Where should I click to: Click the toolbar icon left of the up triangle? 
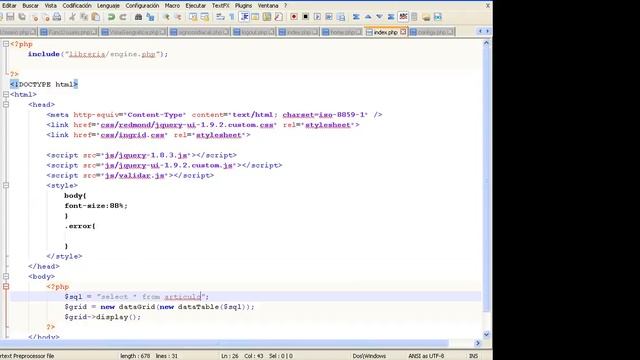tap(356, 17)
